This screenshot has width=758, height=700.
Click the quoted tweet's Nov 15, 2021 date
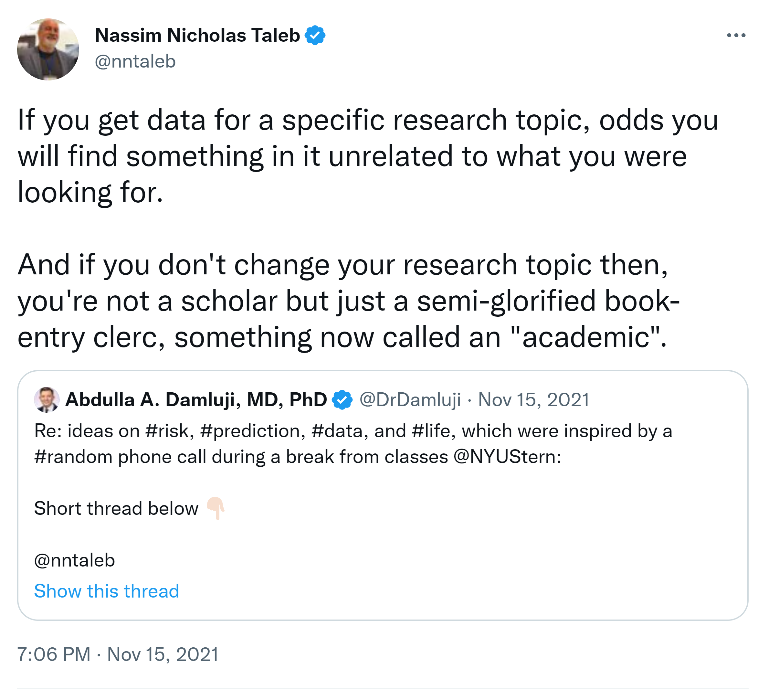[x=533, y=400]
